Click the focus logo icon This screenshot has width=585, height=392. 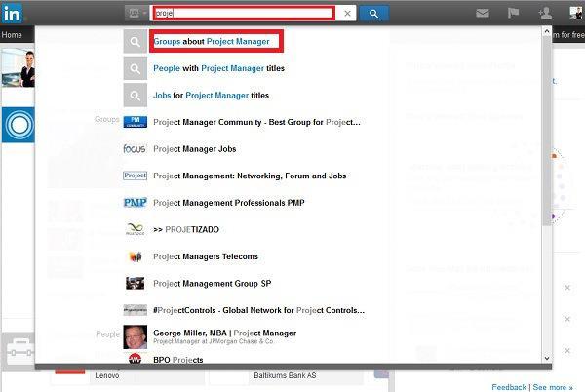(x=135, y=149)
